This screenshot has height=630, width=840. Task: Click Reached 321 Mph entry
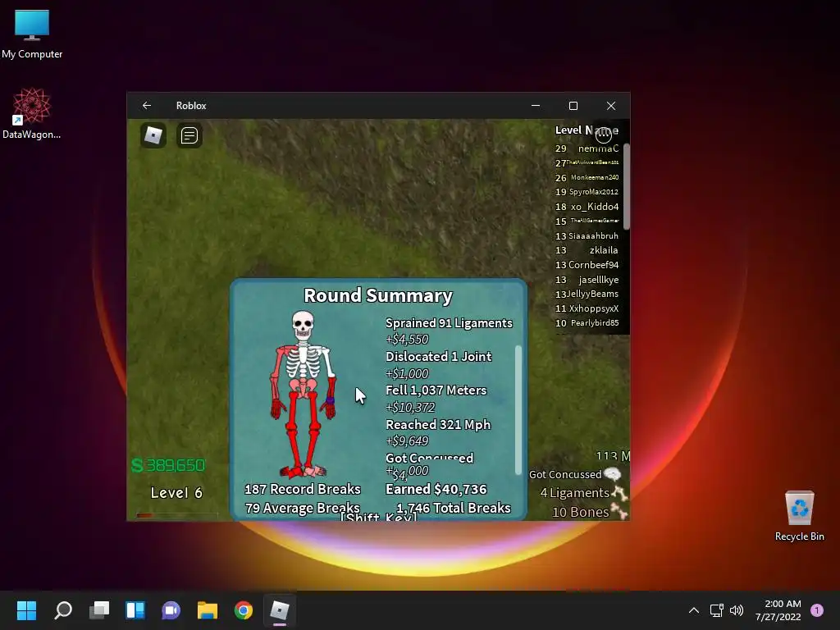click(x=438, y=425)
